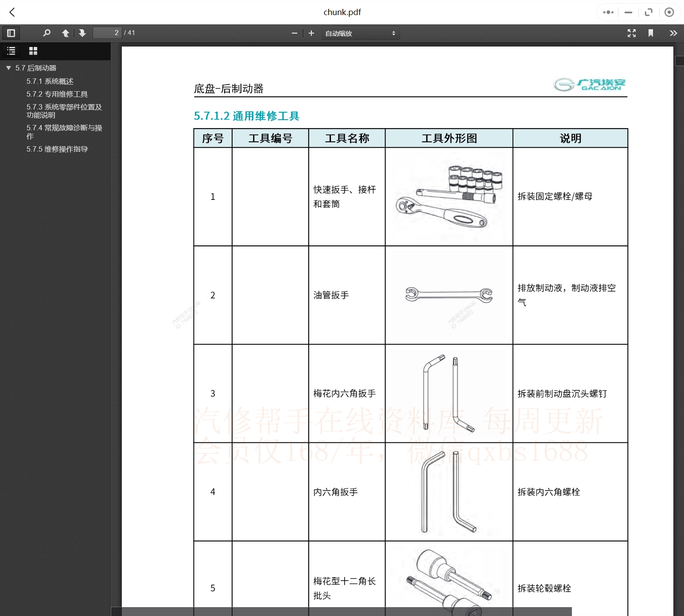Click into the page number field
This screenshot has width=684, height=616.
coord(106,33)
